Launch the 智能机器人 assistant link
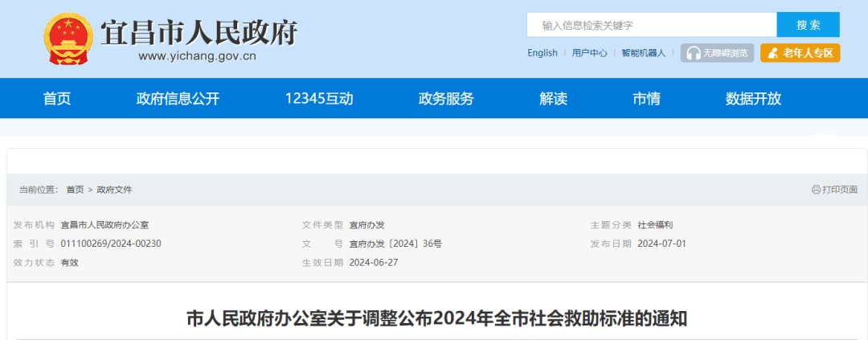 pyautogui.click(x=643, y=53)
